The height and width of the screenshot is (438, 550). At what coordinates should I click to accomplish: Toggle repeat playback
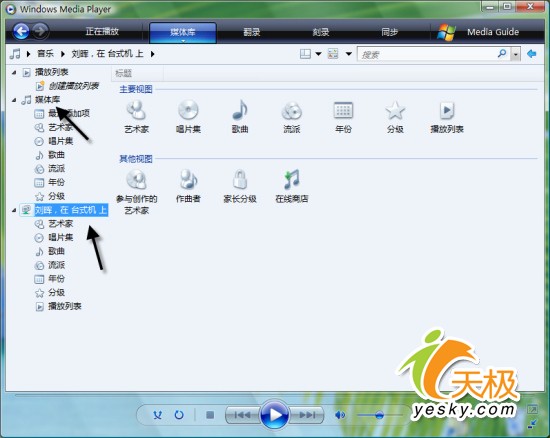click(179, 415)
